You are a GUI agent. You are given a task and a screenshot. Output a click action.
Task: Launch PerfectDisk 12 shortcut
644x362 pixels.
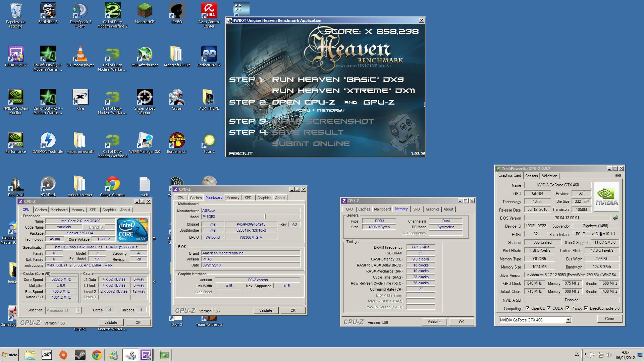(x=209, y=56)
